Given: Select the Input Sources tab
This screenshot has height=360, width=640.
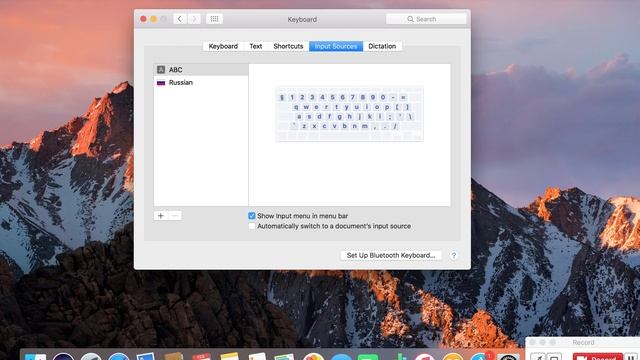Looking at the screenshot, I should (x=336, y=46).
